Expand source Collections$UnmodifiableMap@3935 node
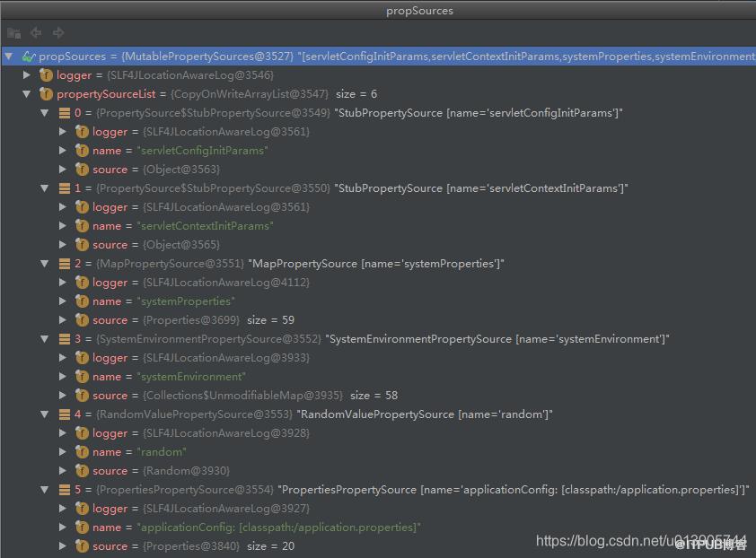This screenshot has height=558, width=756. (63, 395)
